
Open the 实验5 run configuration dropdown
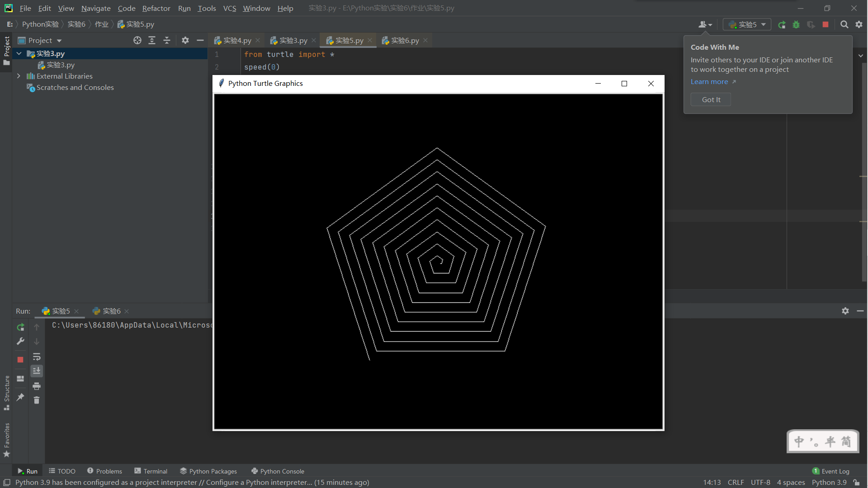click(747, 25)
